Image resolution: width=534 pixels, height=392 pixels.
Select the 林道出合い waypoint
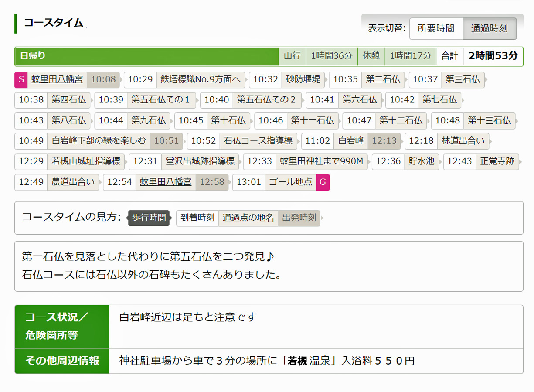pos(463,141)
